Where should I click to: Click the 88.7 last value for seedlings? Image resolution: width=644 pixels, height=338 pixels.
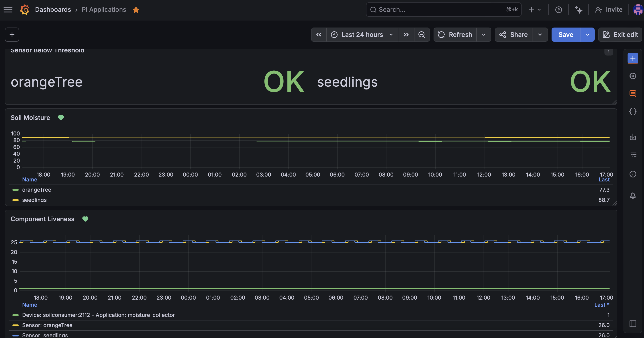click(x=604, y=200)
